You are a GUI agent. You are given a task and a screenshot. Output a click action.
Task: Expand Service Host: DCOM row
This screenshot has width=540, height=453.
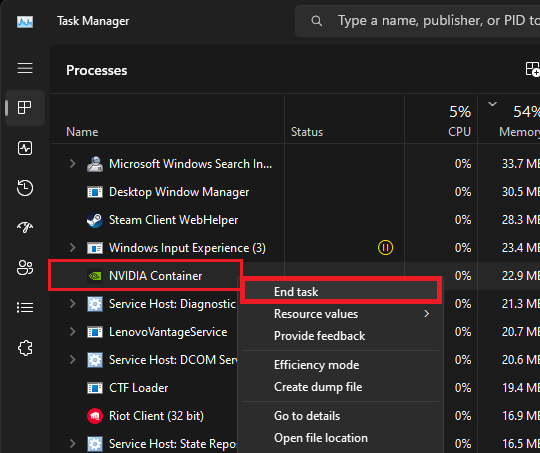pos(72,360)
